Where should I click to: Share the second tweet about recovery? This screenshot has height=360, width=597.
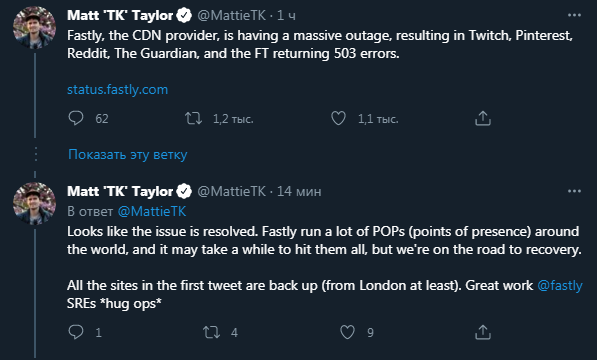pyautogui.click(x=483, y=332)
